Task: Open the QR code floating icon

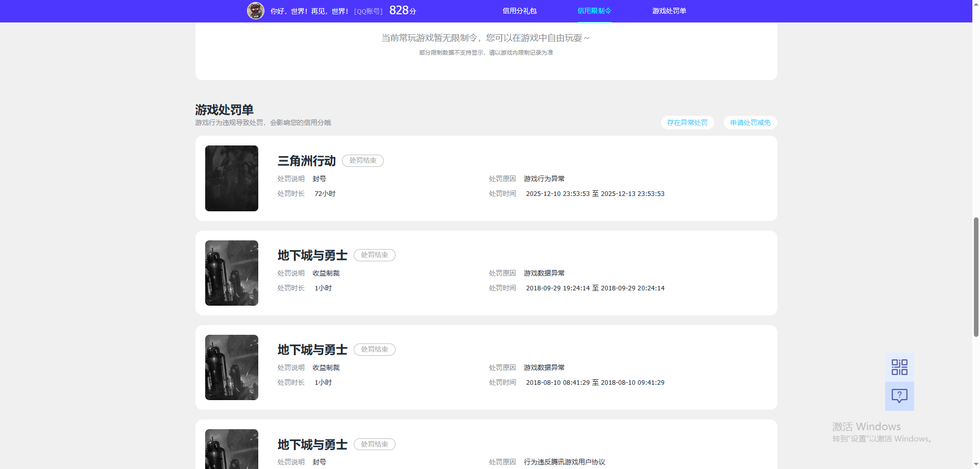Action: (899, 367)
